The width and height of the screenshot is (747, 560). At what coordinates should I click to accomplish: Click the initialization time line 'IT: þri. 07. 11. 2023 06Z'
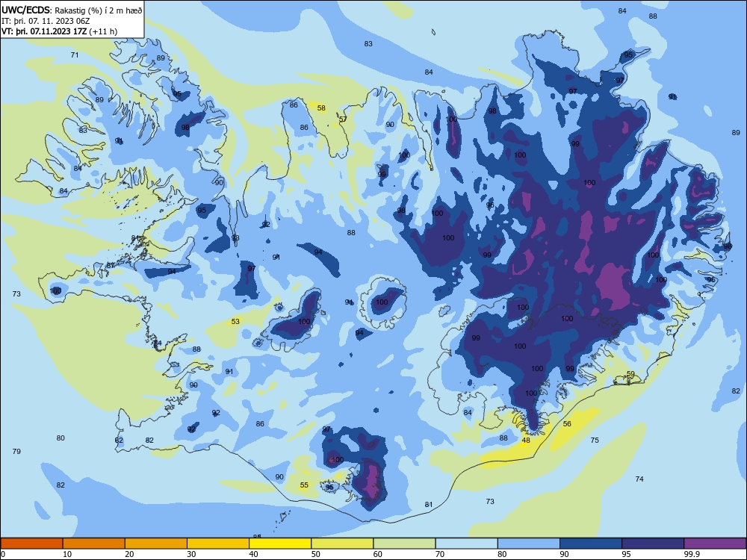click(x=46, y=21)
